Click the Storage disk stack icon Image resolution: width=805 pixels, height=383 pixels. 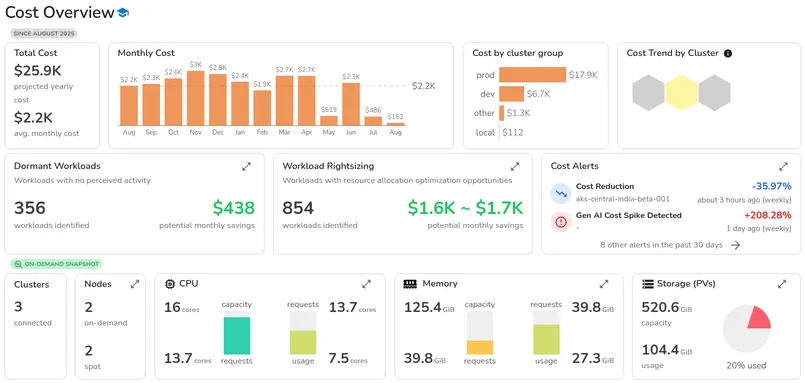[647, 284]
